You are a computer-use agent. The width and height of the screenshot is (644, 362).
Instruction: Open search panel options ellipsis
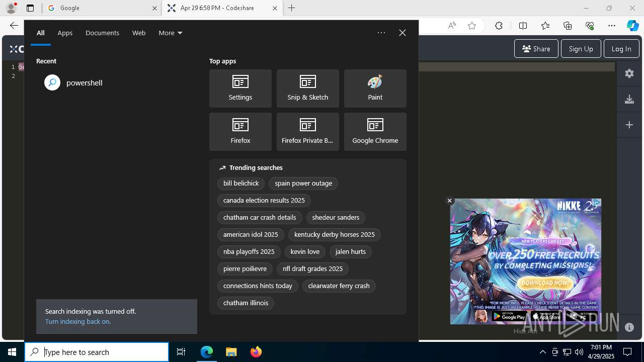click(x=381, y=33)
